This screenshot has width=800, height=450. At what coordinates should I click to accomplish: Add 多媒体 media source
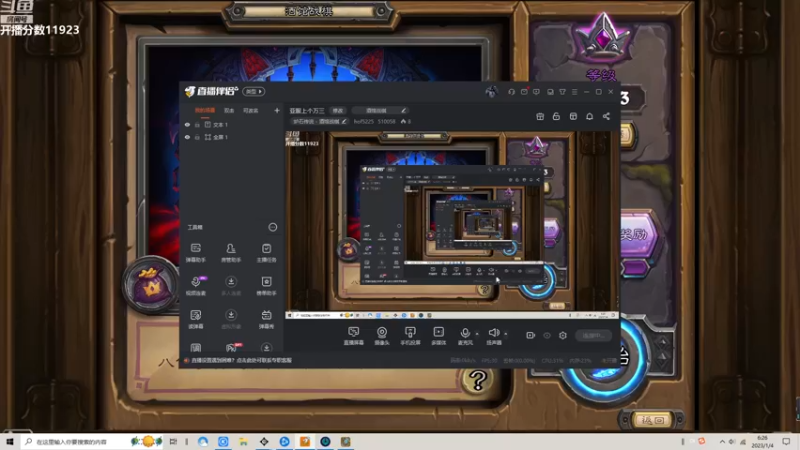click(439, 336)
